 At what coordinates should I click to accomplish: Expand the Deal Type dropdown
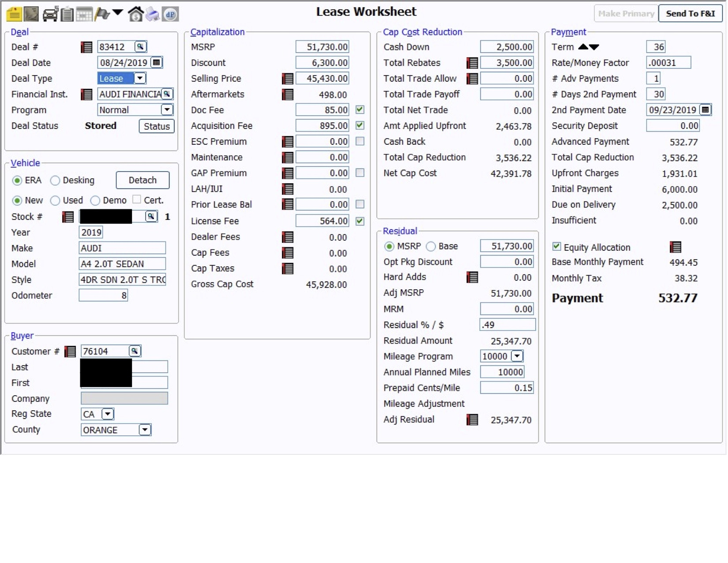click(140, 78)
